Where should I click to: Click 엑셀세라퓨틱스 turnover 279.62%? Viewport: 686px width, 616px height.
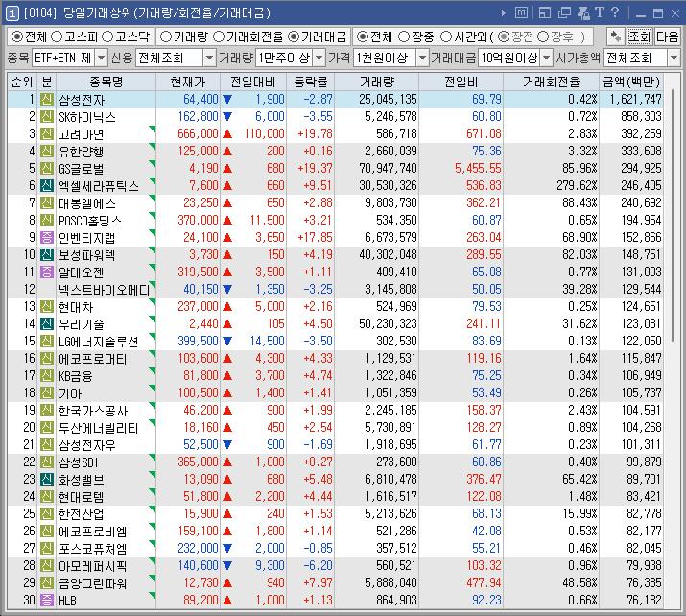(577, 185)
